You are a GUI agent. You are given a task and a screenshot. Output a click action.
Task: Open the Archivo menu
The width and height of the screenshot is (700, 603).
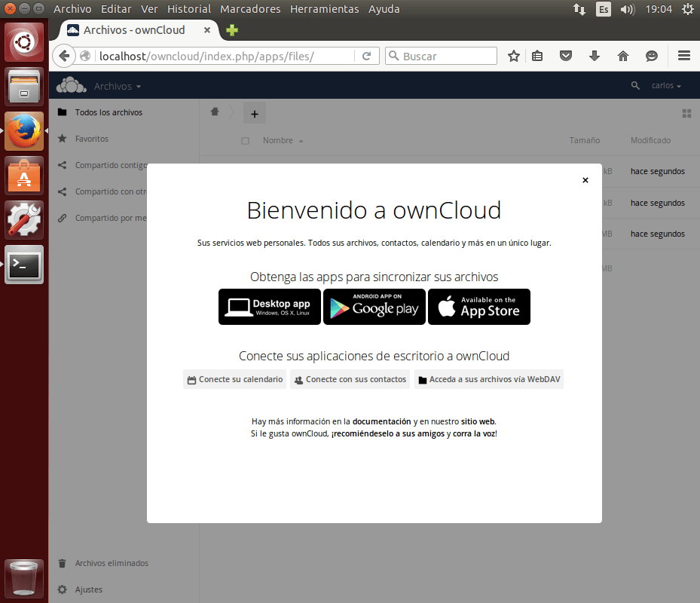pyautogui.click(x=72, y=9)
